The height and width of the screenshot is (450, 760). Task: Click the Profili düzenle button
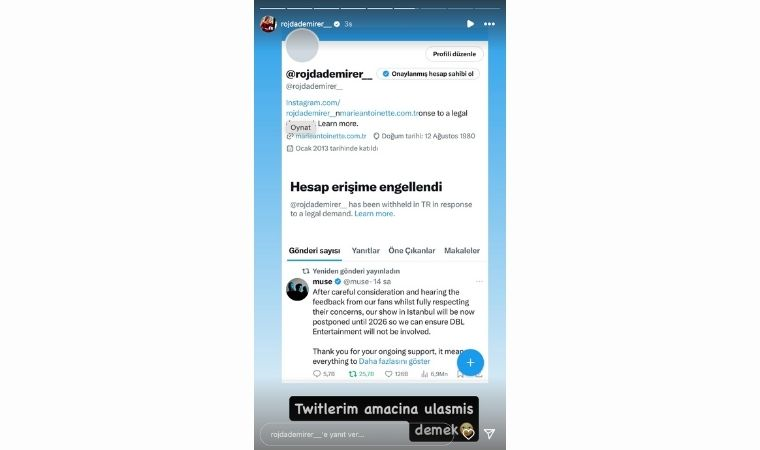click(454, 54)
